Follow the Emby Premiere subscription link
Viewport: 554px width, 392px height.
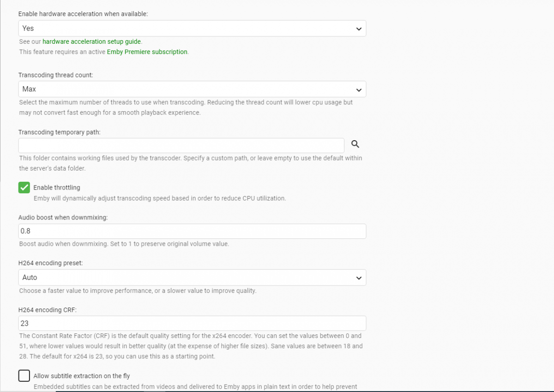pyautogui.click(x=147, y=52)
